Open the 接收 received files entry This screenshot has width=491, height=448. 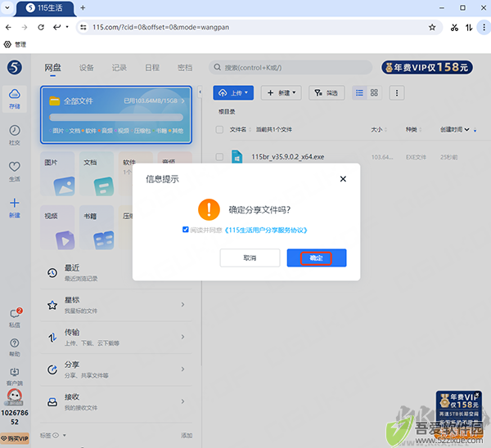tap(116, 401)
